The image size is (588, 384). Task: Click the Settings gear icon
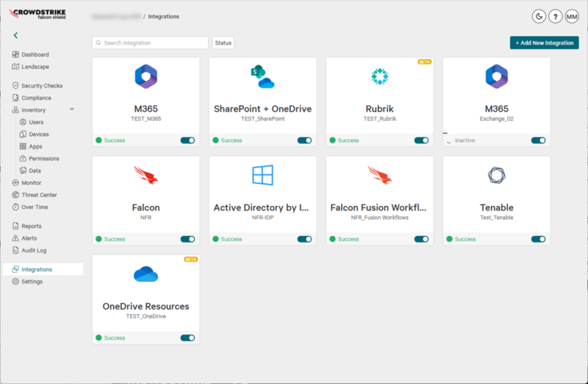(x=15, y=282)
